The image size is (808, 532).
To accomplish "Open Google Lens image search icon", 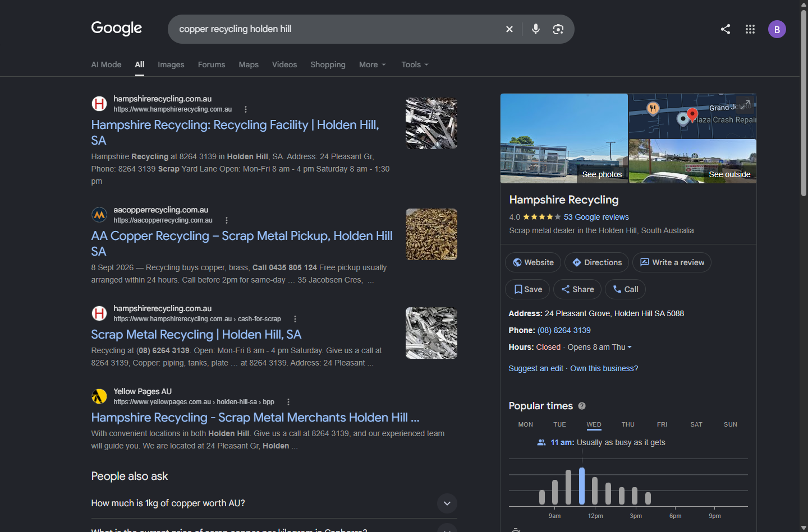I will tap(558, 29).
